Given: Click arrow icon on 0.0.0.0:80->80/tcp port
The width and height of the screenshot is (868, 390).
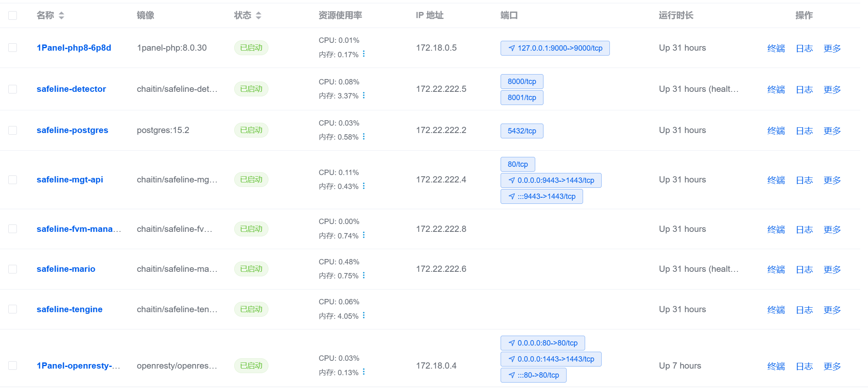Looking at the screenshot, I should tap(512, 343).
